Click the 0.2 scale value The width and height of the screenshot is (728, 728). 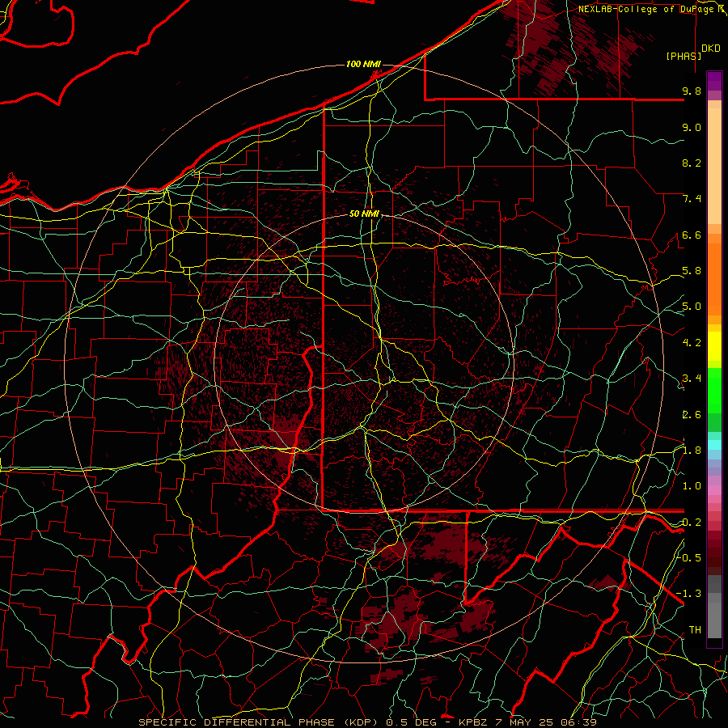click(x=692, y=523)
